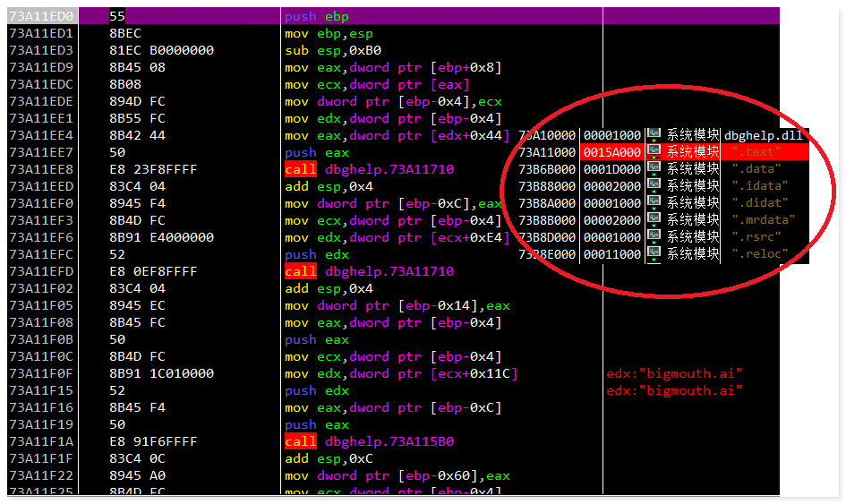Click the bigmouth.ai comment at row 73A11F0F
The height and width of the screenshot is (504, 846).
(674, 373)
